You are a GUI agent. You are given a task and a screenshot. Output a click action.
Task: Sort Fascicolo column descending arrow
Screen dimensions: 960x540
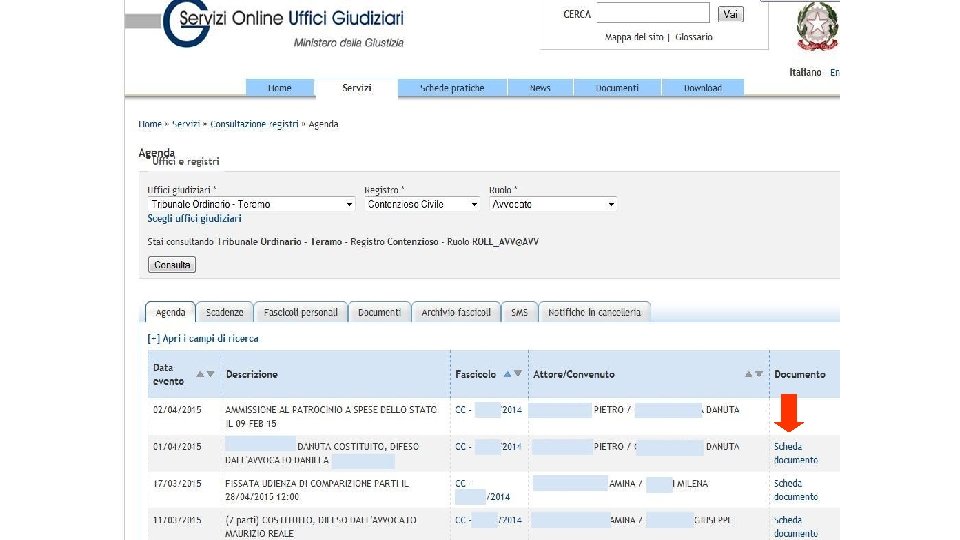tap(518, 374)
